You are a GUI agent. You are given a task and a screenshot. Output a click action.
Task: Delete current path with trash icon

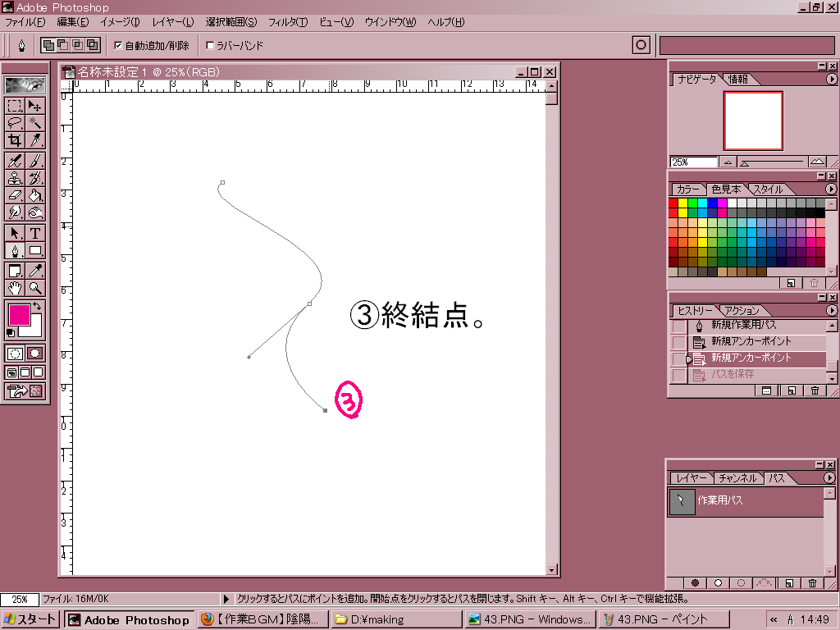click(x=812, y=583)
